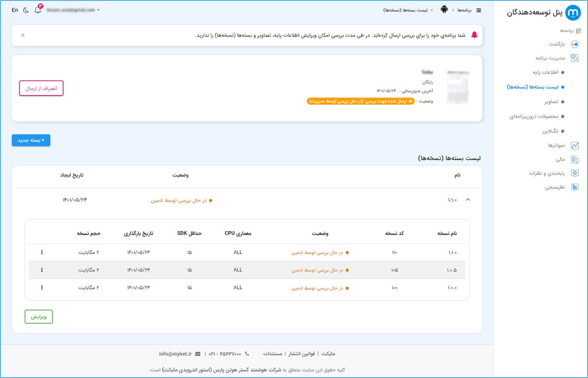Screen dimensions: 588x378
Task: Click the نمودارها sidebar label
Action: (x=556, y=145)
